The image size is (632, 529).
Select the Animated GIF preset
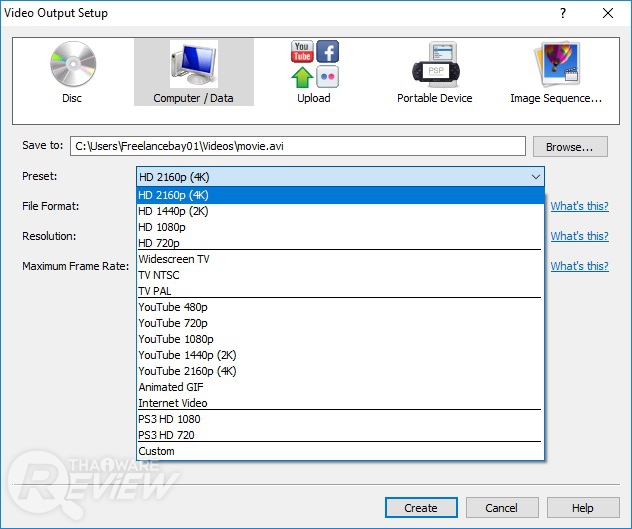point(341,387)
